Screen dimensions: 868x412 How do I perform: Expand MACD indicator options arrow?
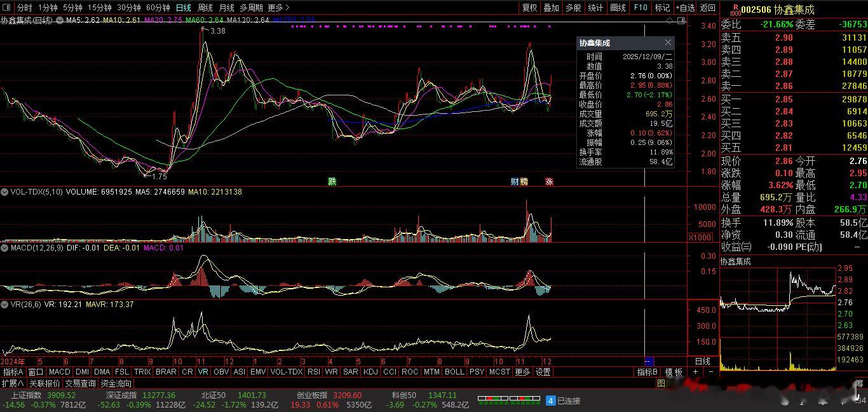(5, 248)
